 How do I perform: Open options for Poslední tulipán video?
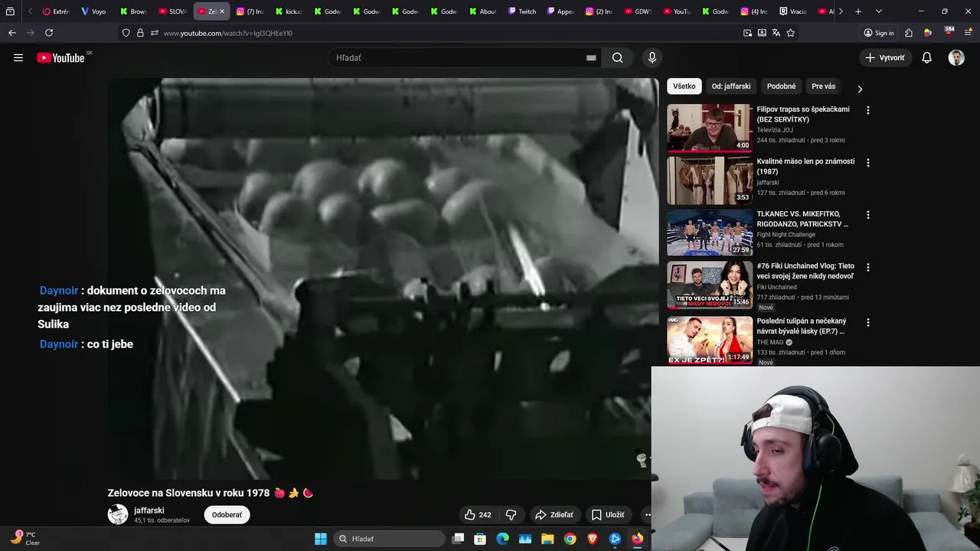[867, 322]
